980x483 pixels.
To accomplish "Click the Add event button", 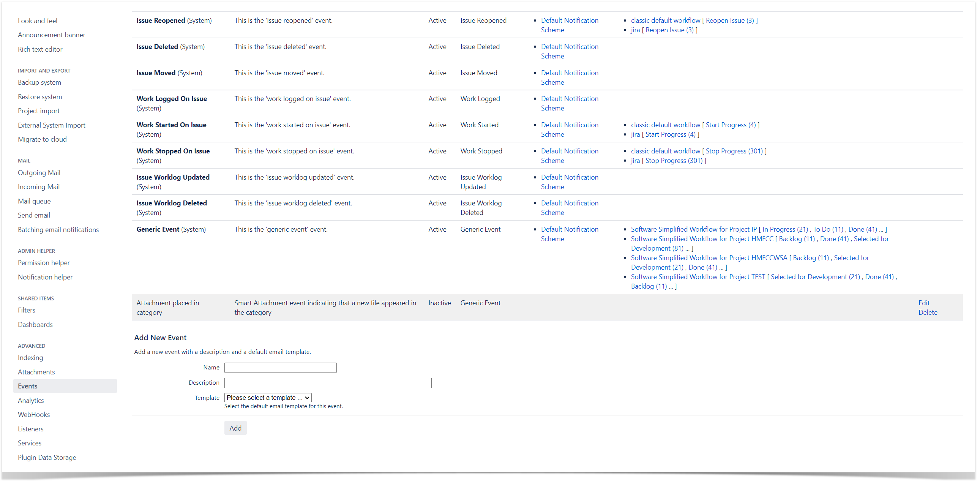I will click(x=235, y=428).
